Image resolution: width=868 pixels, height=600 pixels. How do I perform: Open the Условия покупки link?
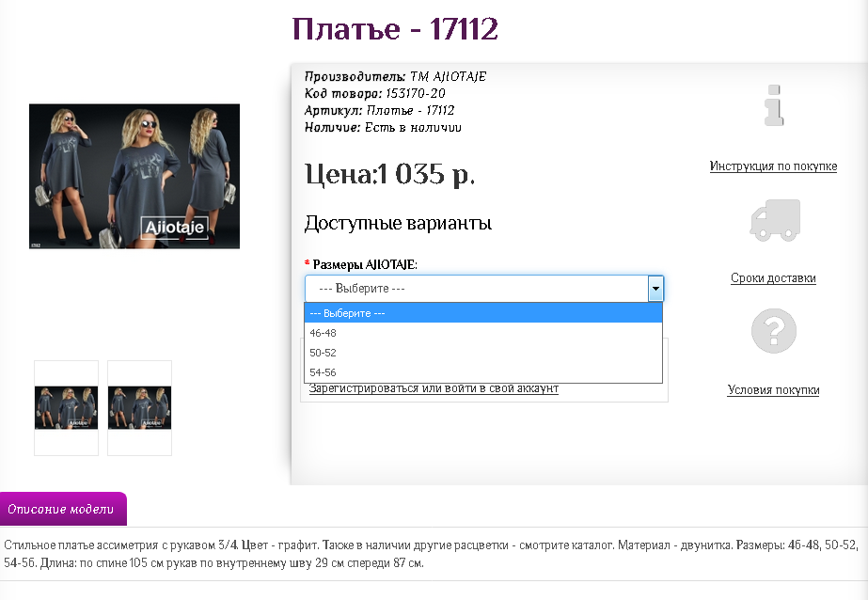[773, 389]
